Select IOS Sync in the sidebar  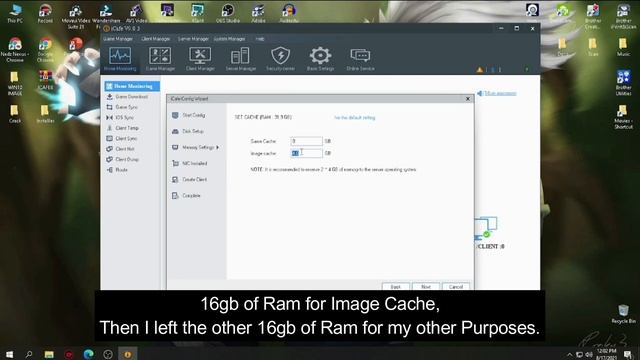coord(124,118)
